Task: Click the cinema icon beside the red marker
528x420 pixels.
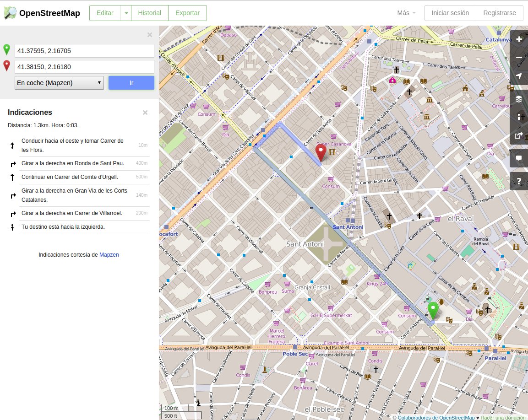Action: pos(332,152)
